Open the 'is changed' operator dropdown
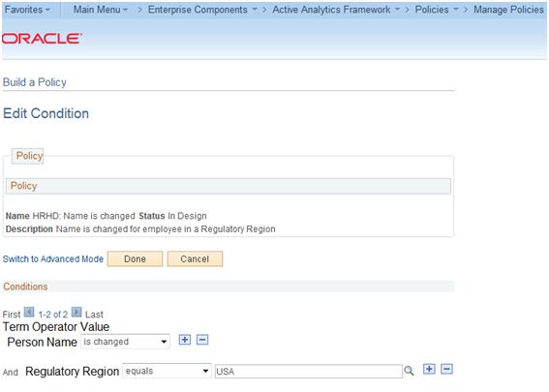This screenshot has height=392, width=549. click(x=125, y=342)
